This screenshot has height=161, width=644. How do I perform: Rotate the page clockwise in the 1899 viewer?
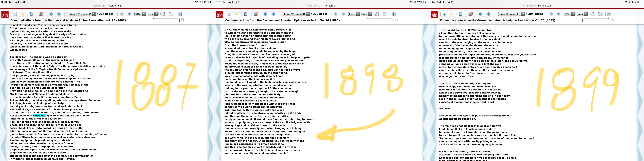592,14
